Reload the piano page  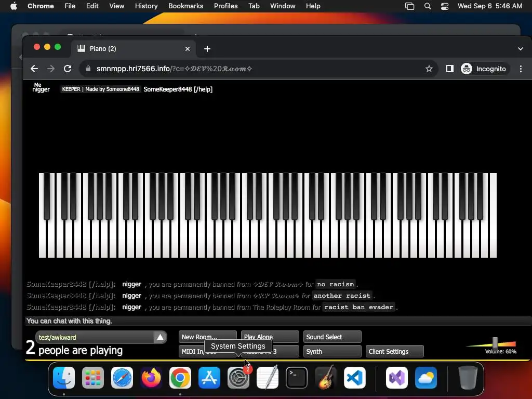coord(68,69)
